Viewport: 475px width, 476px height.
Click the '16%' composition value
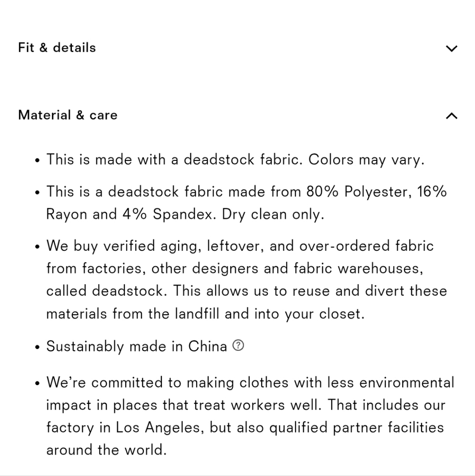tap(432, 191)
